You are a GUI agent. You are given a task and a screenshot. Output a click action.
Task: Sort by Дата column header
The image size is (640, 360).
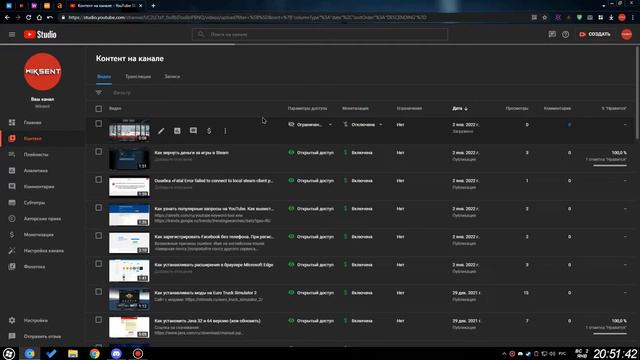[460, 109]
